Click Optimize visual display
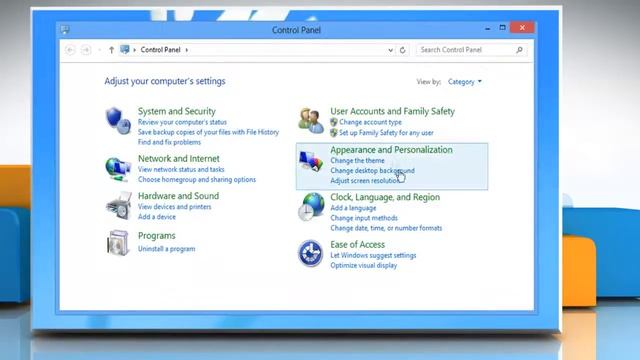 point(363,265)
